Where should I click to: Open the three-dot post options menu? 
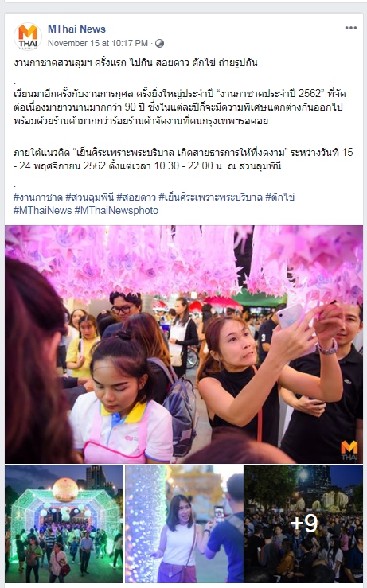351,28
